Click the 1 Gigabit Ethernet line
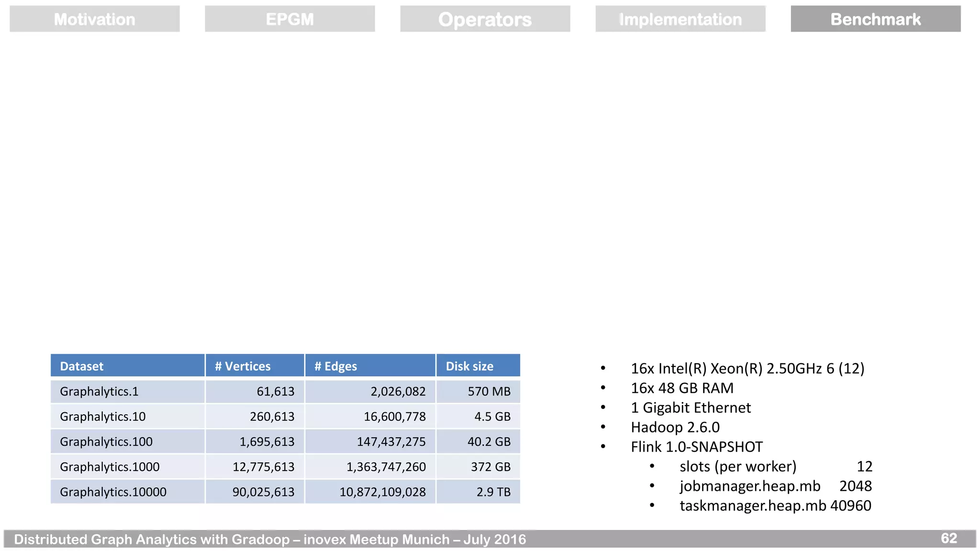This screenshot has width=980, height=551. 690,408
